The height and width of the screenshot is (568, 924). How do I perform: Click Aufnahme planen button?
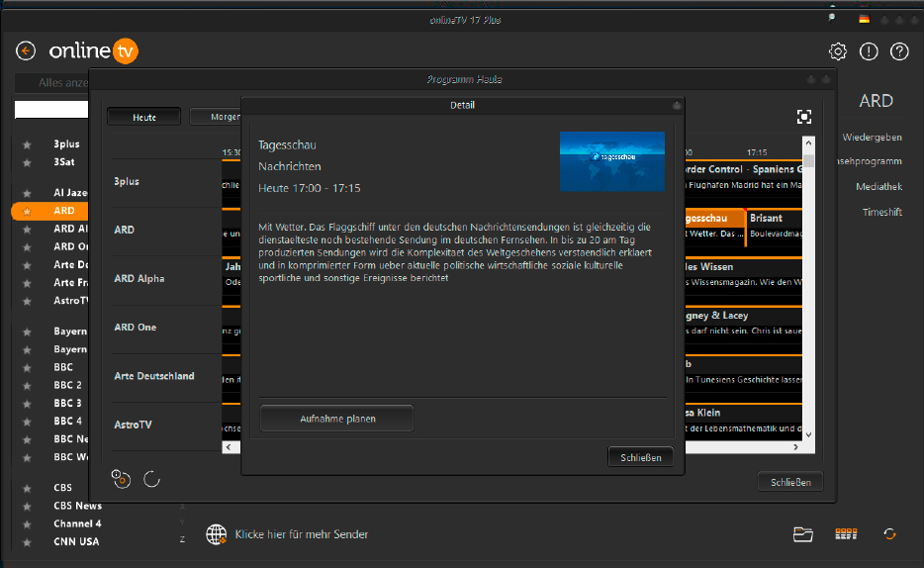tap(336, 419)
